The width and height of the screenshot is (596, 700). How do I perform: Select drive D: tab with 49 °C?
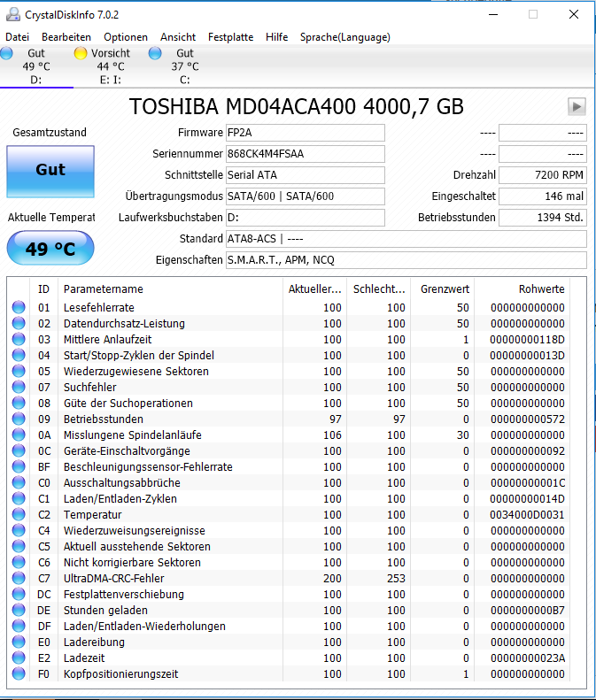tap(36, 66)
